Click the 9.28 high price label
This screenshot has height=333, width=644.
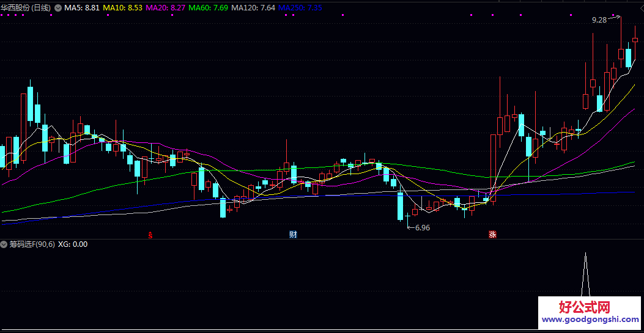point(599,20)
